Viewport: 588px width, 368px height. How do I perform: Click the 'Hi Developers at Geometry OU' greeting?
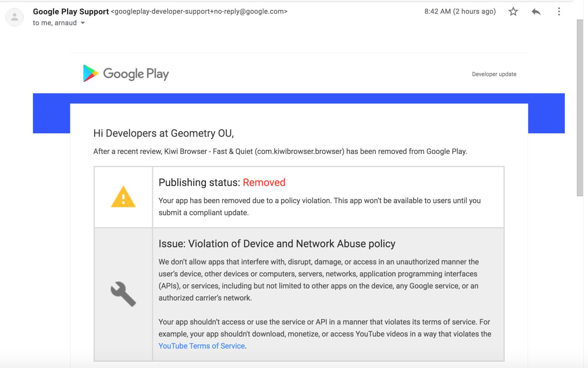click(163, 133)
